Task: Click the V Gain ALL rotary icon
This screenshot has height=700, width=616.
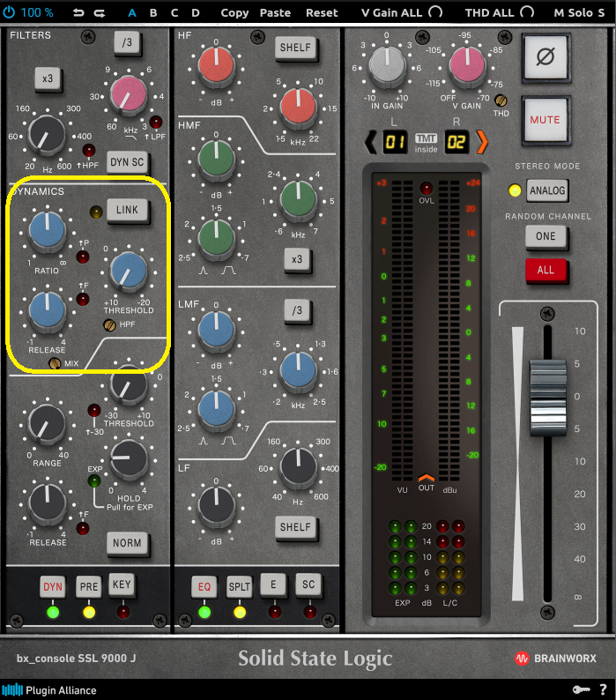Action: 435,12
